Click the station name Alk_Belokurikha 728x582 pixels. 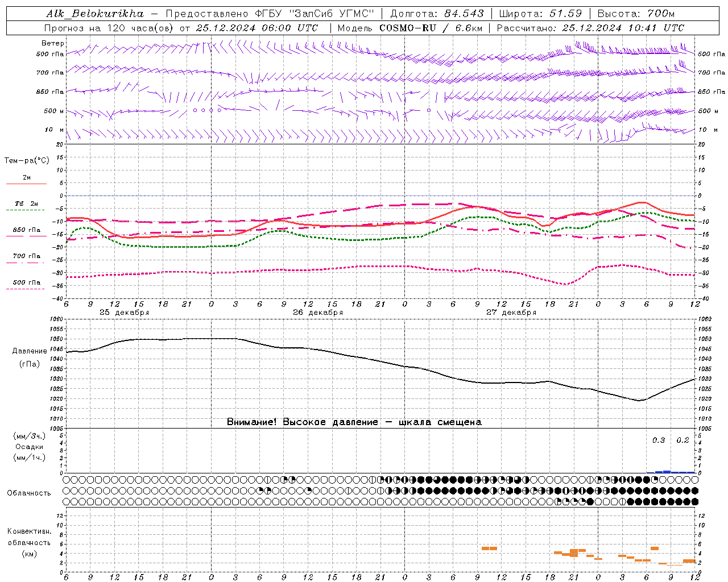[x=95, y=14]
